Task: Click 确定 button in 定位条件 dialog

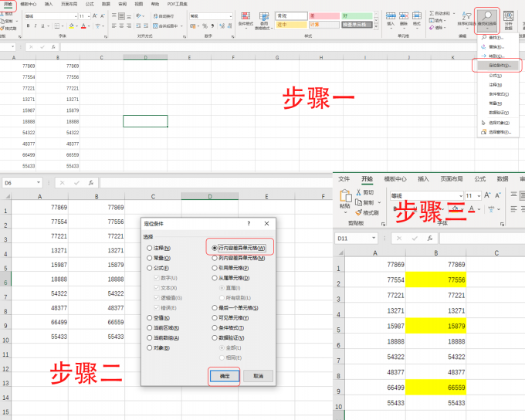Action: point(225,376)
